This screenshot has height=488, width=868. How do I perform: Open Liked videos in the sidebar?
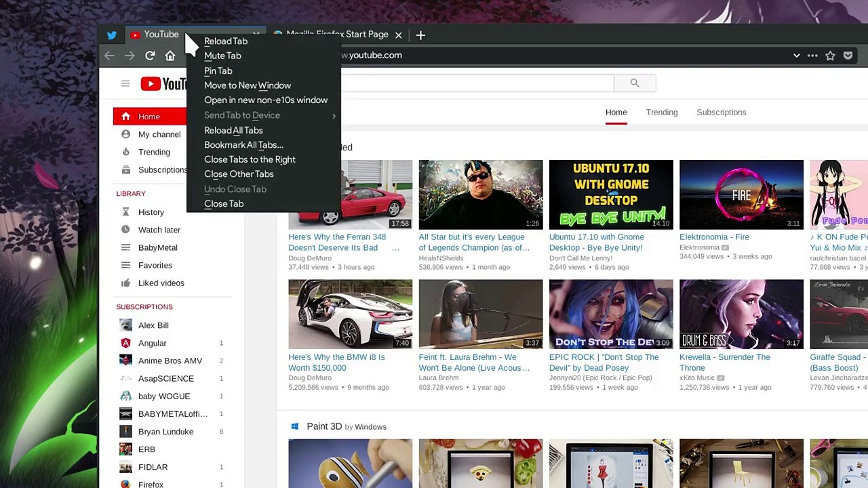click(x=161, y=283)
